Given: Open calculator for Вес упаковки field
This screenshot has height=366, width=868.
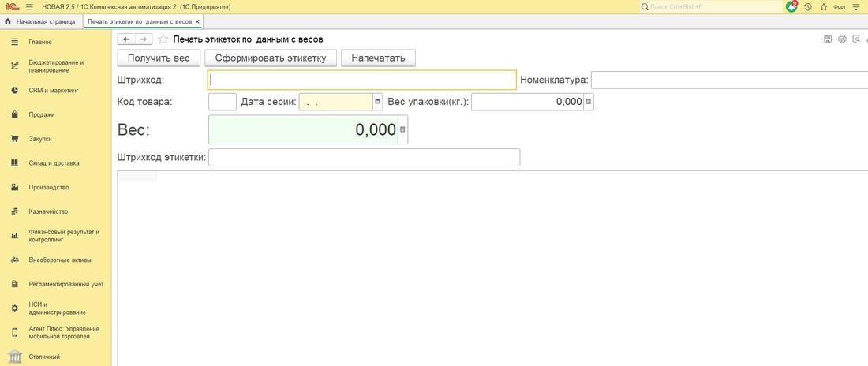Looking at the screenshot, I should click(589, 102).
